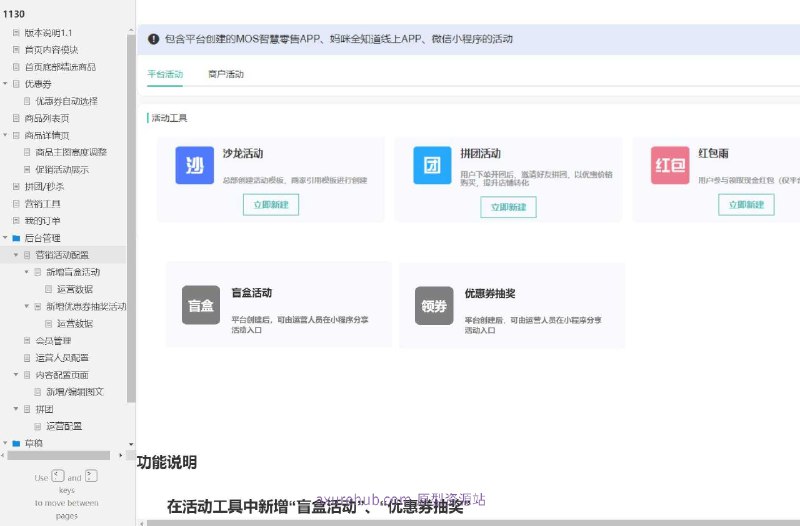Click the sidebar scroll down arrow

click(131, 444)
